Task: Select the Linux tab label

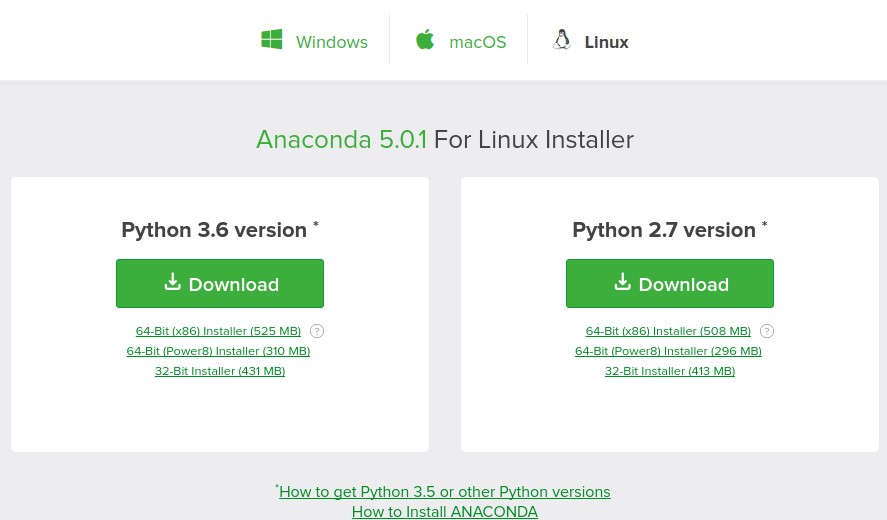Action: click(606, 42)
